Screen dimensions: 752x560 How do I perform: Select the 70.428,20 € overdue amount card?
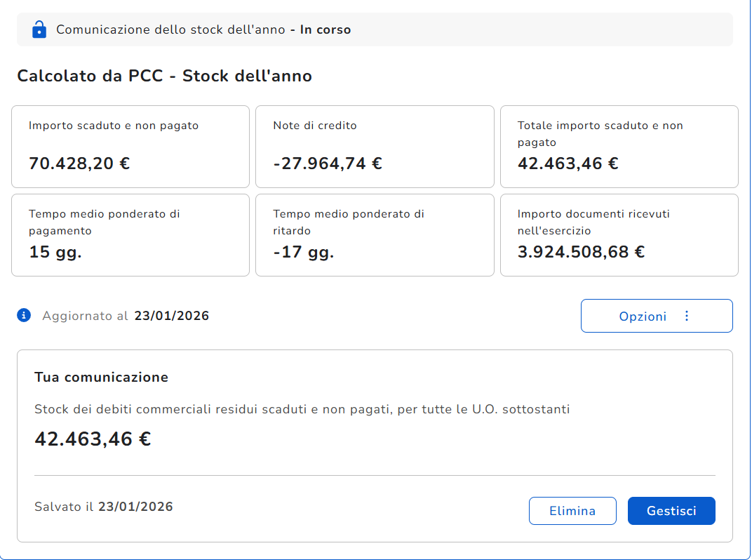130,147
